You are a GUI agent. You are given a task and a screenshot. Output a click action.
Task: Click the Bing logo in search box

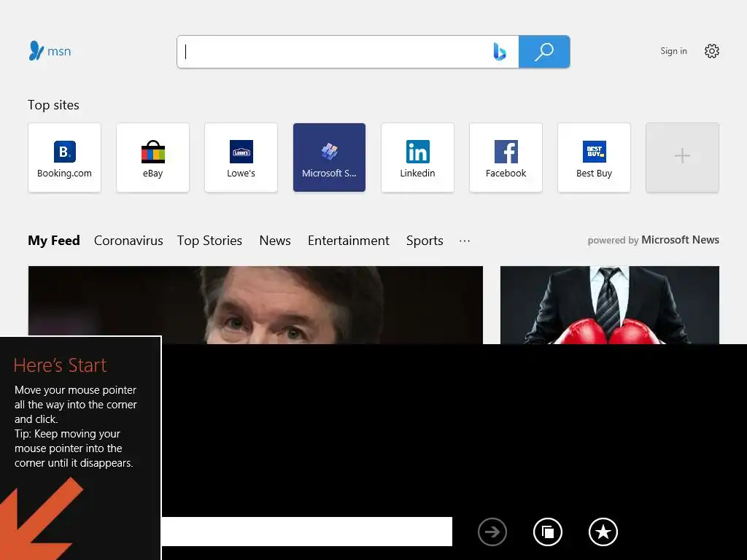point(499,52)
